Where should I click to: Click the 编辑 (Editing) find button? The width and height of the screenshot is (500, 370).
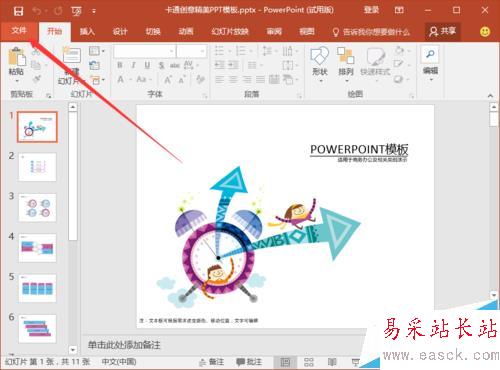[430, 63]
